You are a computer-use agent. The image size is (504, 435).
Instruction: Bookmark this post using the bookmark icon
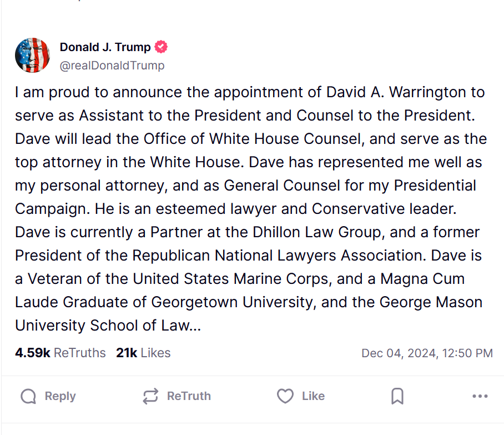click(x=397, y=396)
